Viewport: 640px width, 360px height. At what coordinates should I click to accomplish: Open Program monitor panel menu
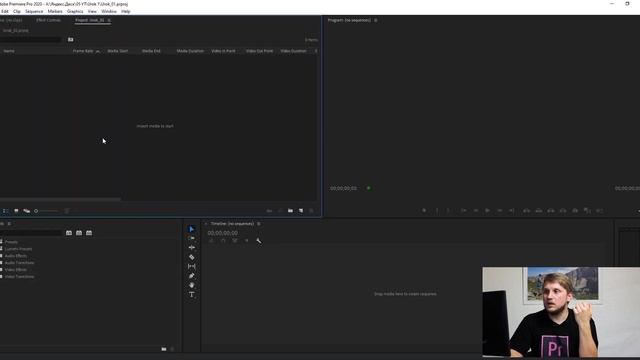(x=376, y=20)
